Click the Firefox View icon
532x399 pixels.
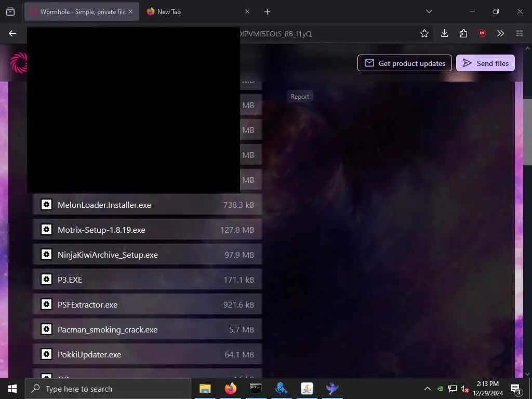[x=10, y=12]
